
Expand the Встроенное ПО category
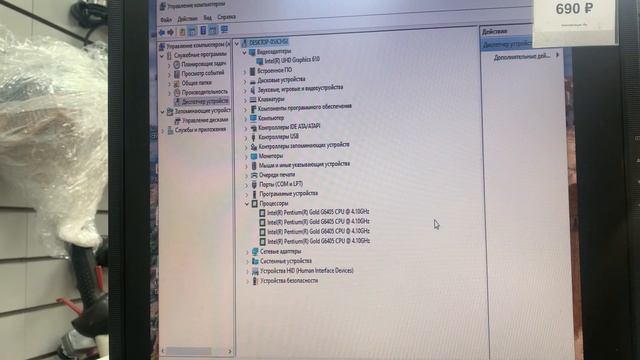(245, 71)
